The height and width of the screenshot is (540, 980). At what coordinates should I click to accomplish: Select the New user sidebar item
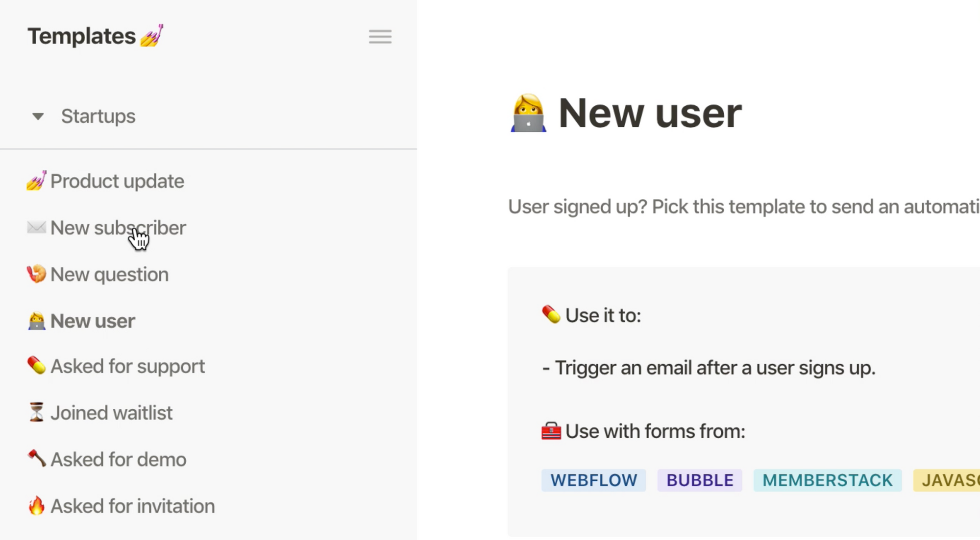[x=93, y=321]
